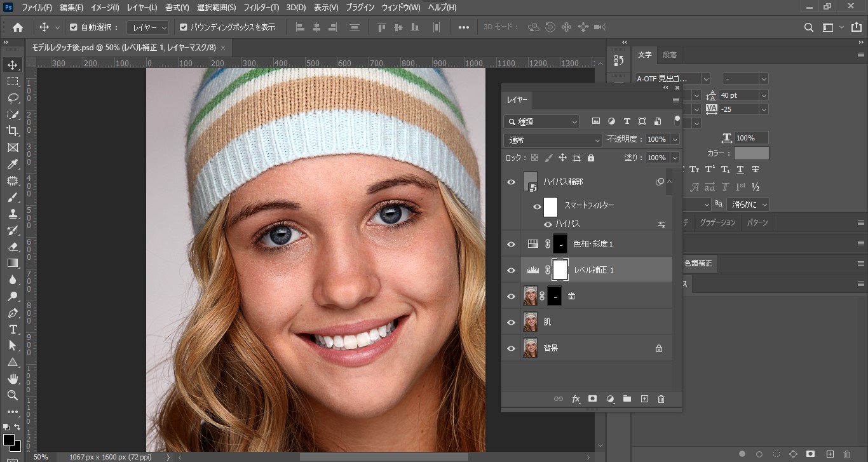The height and width of the screenshot is (462, 868).
Task: Uncheck バウンディングボックスを表示 checkbox
Action: [x=184, y=27]
